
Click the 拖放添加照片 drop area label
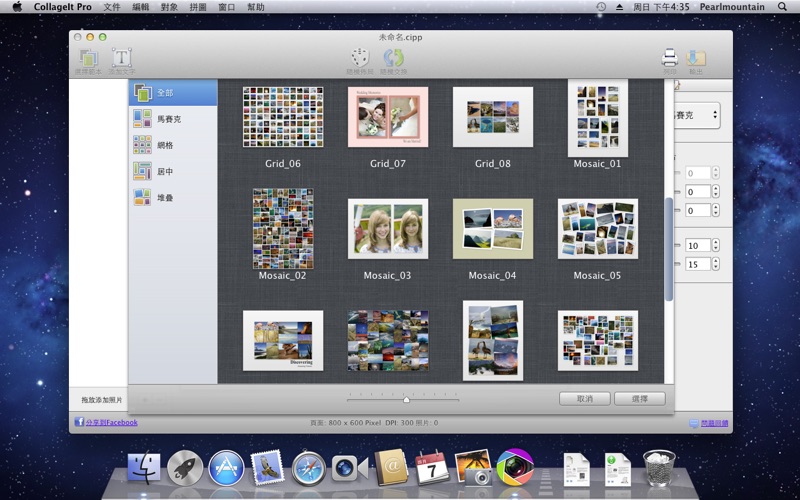[102, 400]
